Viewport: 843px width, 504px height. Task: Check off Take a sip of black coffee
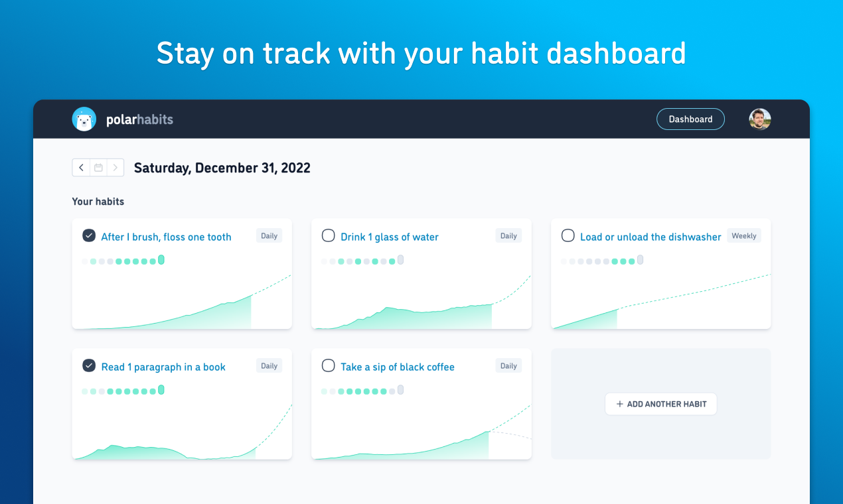[328, 366]
